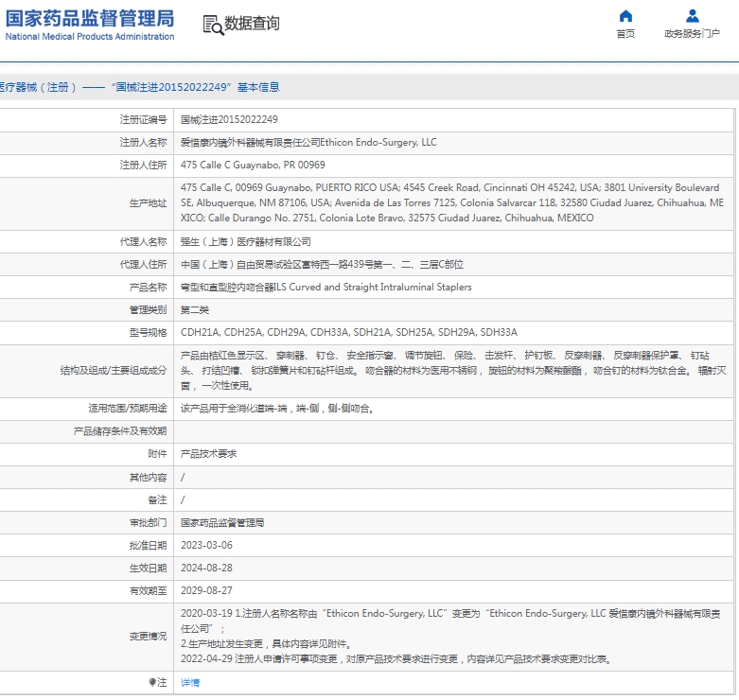Screen dimensions: 739x700
Task: Click the 适用范围 intended use value
Action: [277, 409]
